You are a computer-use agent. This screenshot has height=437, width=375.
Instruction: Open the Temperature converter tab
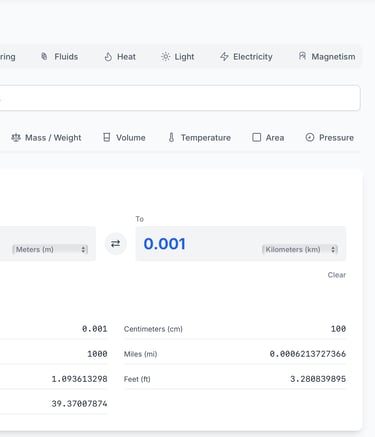199,138
